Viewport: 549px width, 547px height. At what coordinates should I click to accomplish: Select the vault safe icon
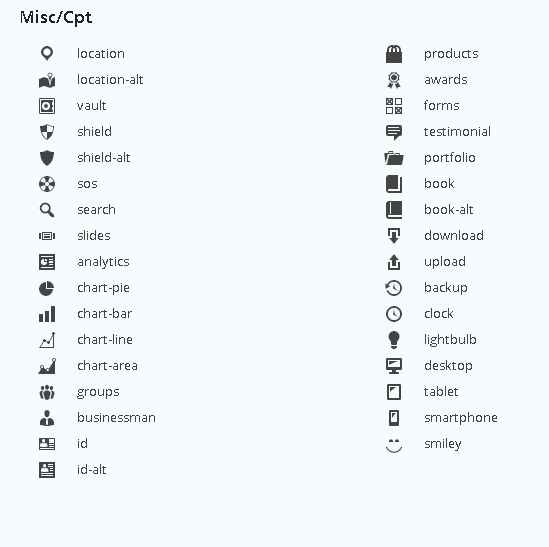47,106
